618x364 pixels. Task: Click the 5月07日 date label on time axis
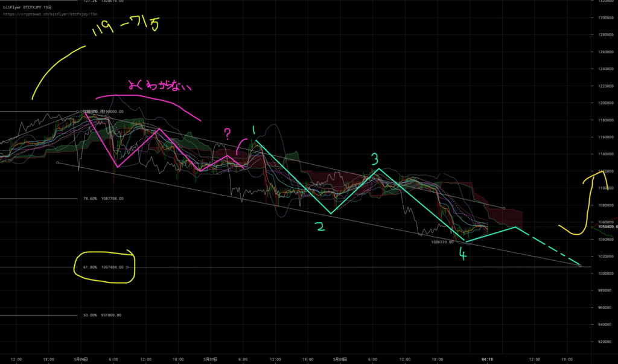pos(210,360)
